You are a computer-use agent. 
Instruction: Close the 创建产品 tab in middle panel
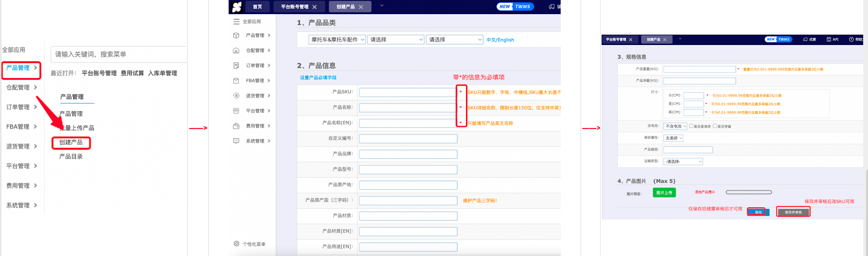[361, 7]
